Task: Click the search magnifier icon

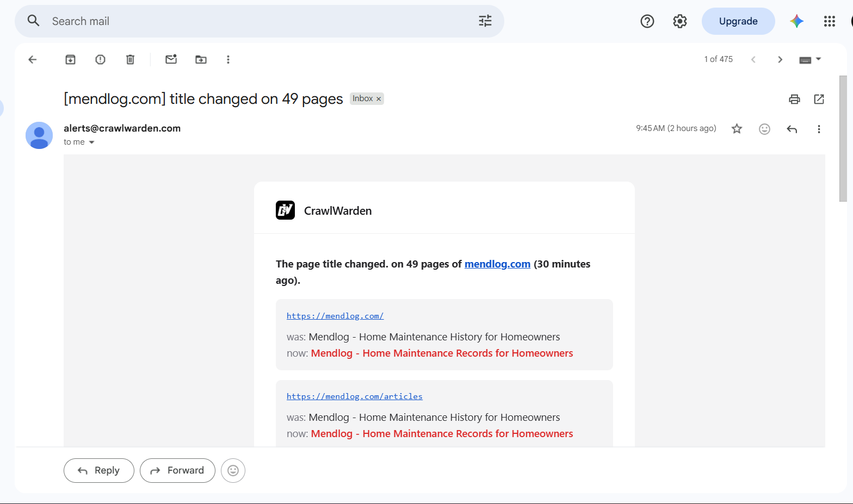Action: 34,21
